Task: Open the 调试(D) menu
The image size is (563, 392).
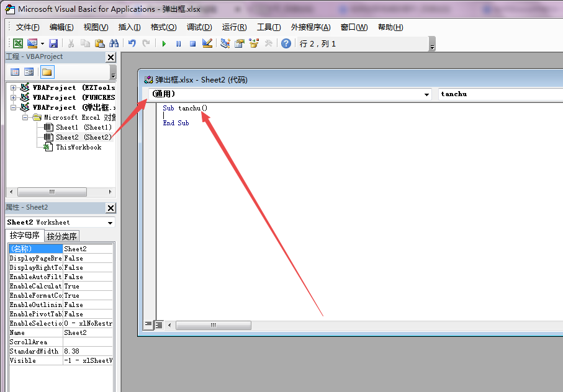Action: coord(199,27)
